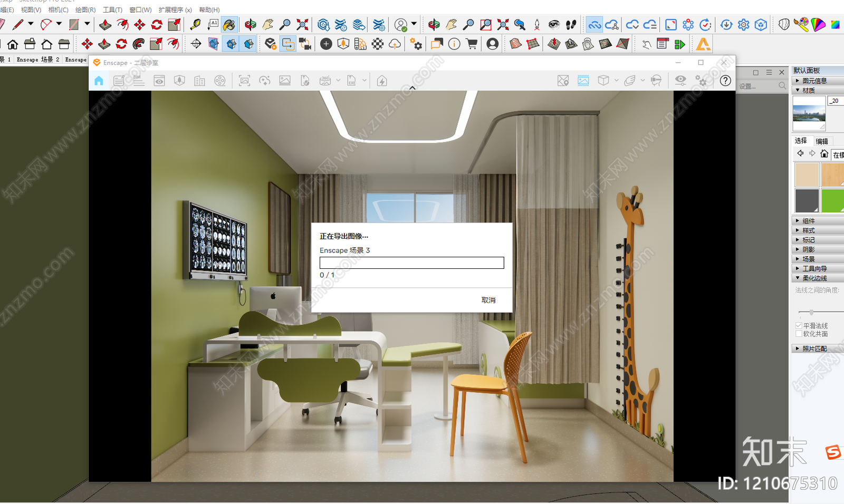The image size is (844, 504).
Task: Click the sandbox From Contours tool icon
Action: [x=516, y=44]
